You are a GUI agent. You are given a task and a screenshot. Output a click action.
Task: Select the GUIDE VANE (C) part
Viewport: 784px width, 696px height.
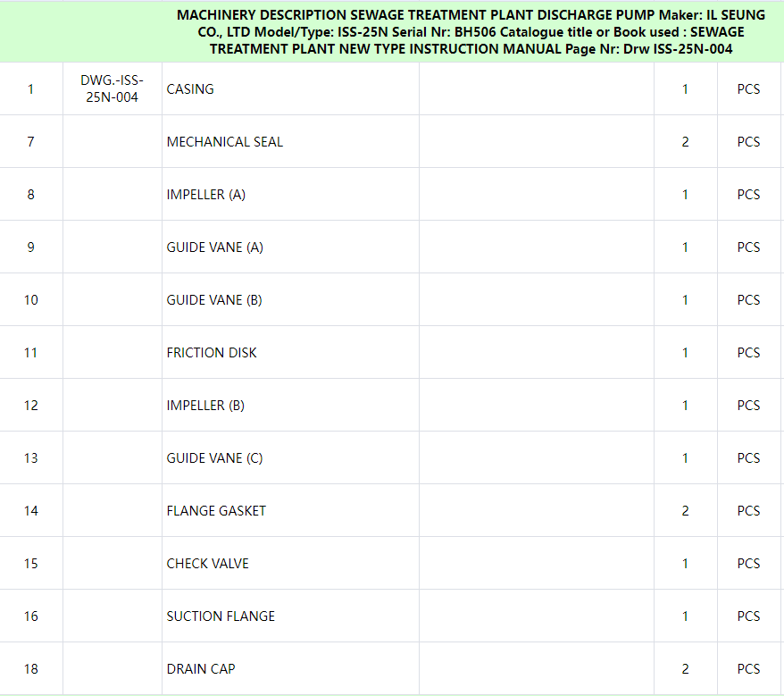(214, 458)
